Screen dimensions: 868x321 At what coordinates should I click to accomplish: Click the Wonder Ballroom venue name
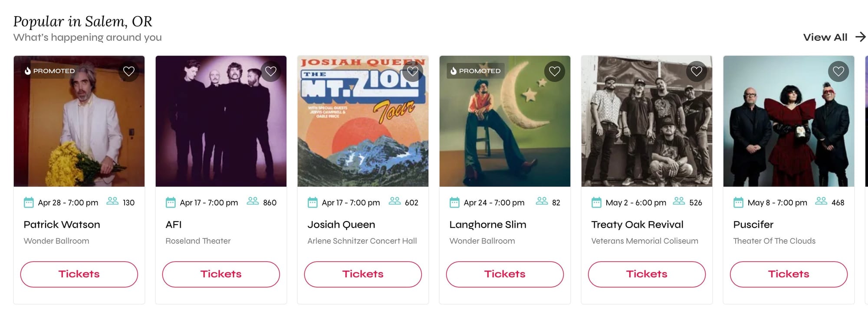pyautogui.click(x=56, y=241)
